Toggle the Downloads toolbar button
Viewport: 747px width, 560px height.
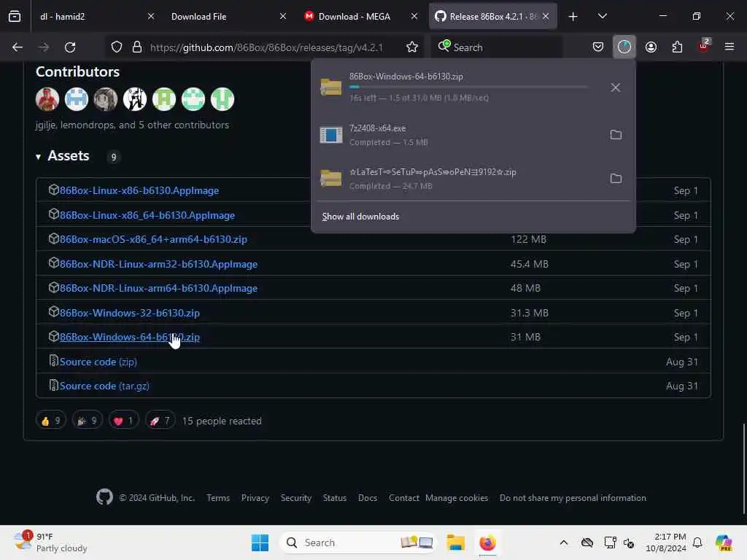pos(624,47)
